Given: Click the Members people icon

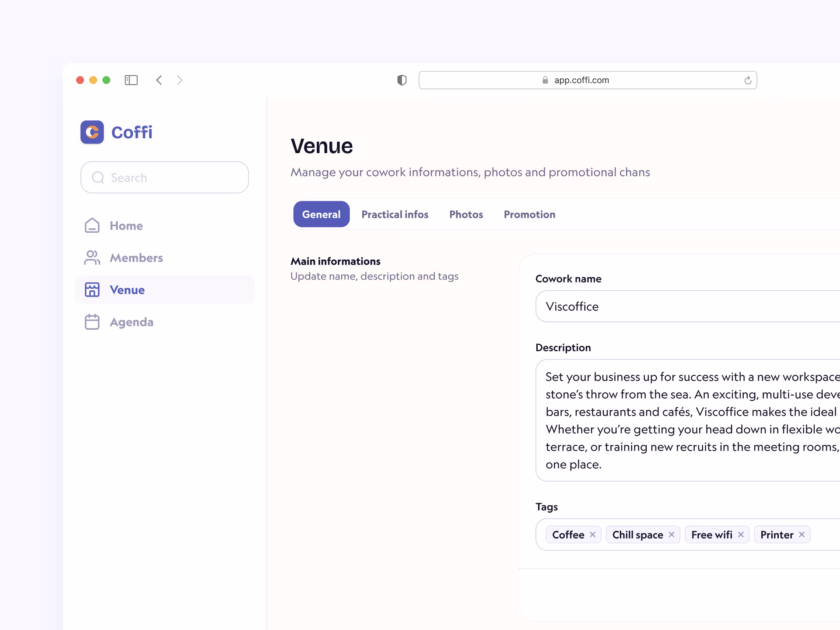Looking at the screenshot, I should 92,258.
